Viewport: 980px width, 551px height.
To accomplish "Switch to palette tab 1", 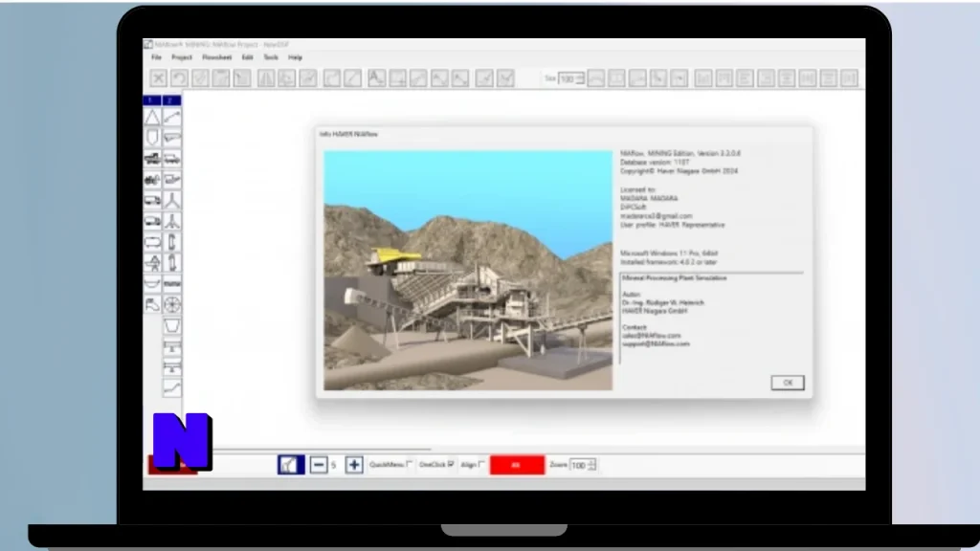I will pos(152,99).
